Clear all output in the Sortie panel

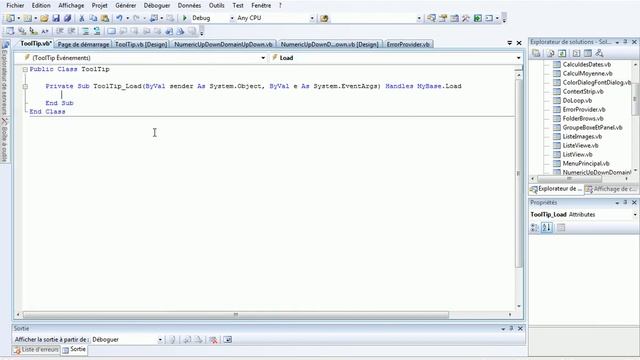point(213,340)
